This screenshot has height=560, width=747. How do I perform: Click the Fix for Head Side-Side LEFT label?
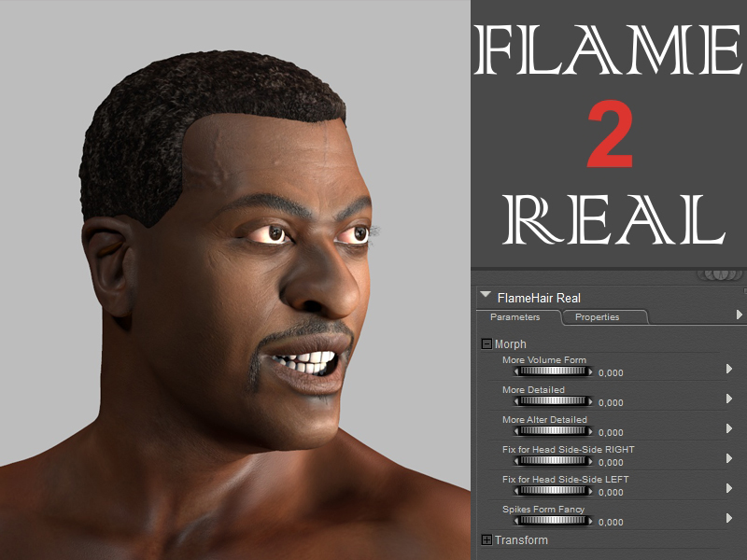click(566, 480)
